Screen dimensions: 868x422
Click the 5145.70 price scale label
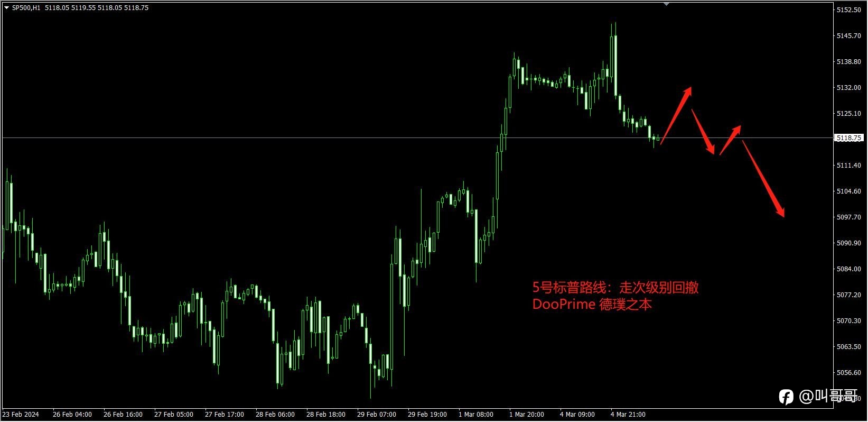[x=848, y=36]
